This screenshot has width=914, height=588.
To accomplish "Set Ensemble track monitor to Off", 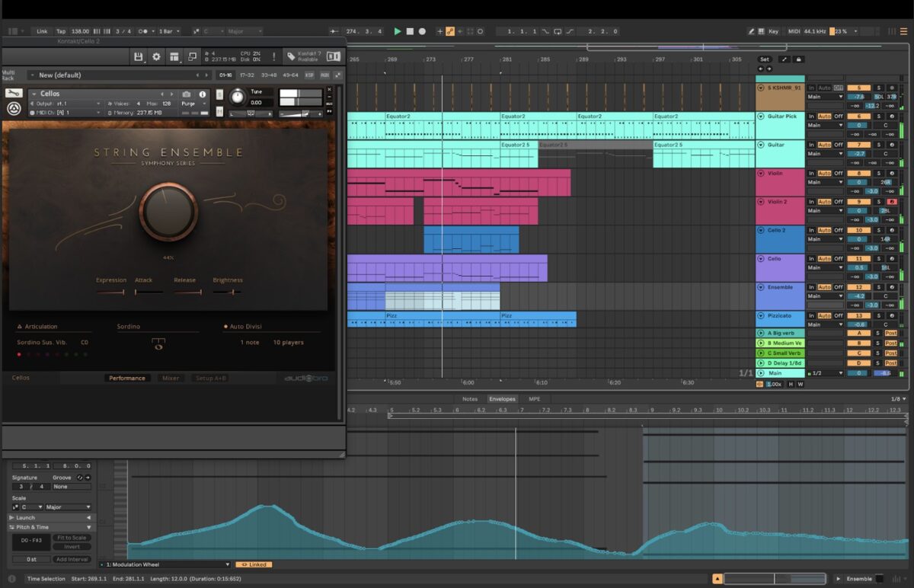I will pos(838,287).
